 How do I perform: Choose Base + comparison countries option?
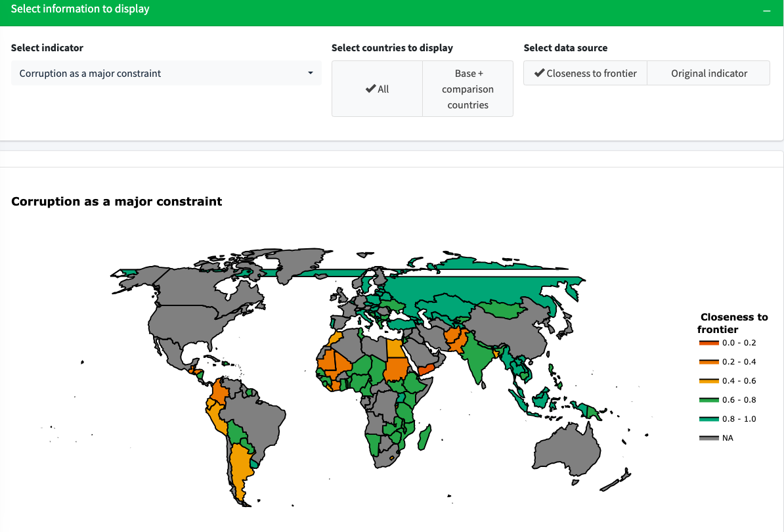468,89
